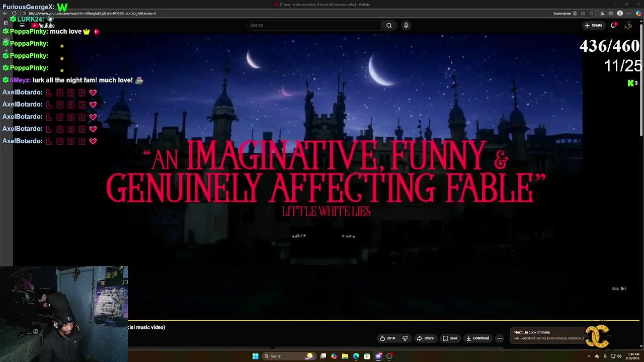The image size is (644, 362).
Task: Start voice search with the microphone icon
Action: [406, 25]
